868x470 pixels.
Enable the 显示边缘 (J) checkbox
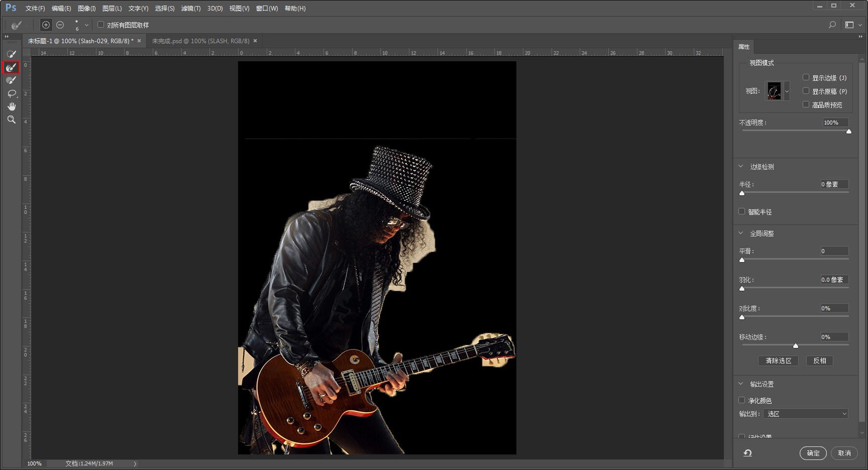(x=806, y=77)
